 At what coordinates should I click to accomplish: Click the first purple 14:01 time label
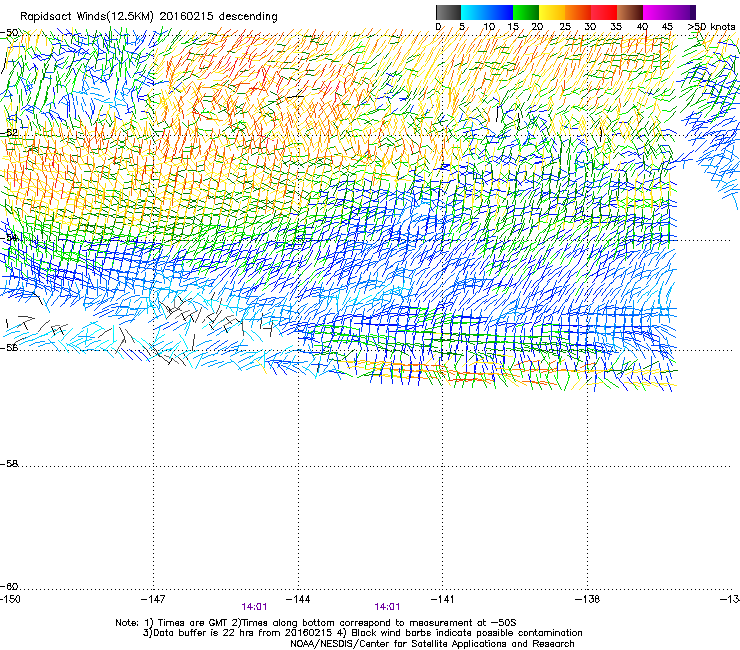[x=254, y=607]
